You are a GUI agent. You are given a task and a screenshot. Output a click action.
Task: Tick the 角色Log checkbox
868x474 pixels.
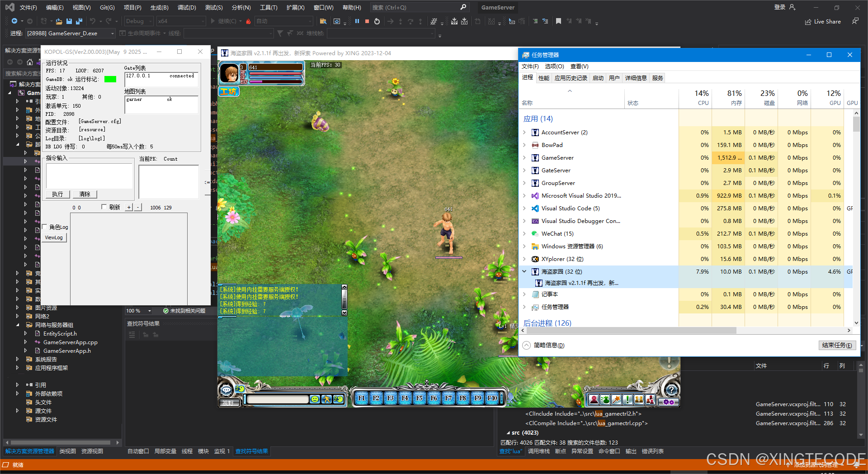(45, 227)
